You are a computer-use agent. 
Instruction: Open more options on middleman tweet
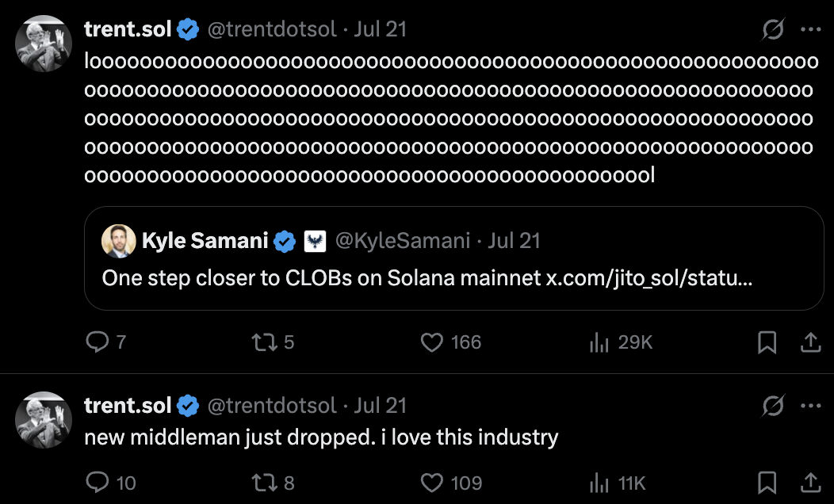point(810,406)
